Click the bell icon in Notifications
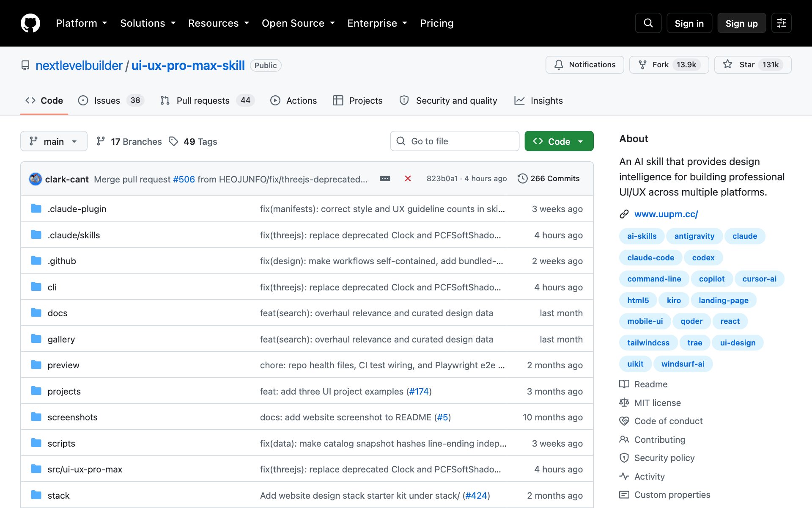Image resolution: width=812 pixels, height=508 pixels. (559, 65)
